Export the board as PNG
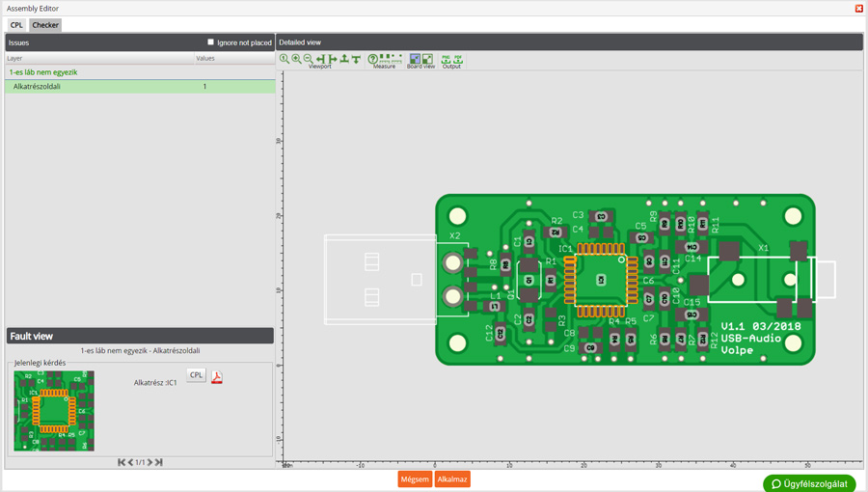This screenshot has height=492, width=868. 446,59
